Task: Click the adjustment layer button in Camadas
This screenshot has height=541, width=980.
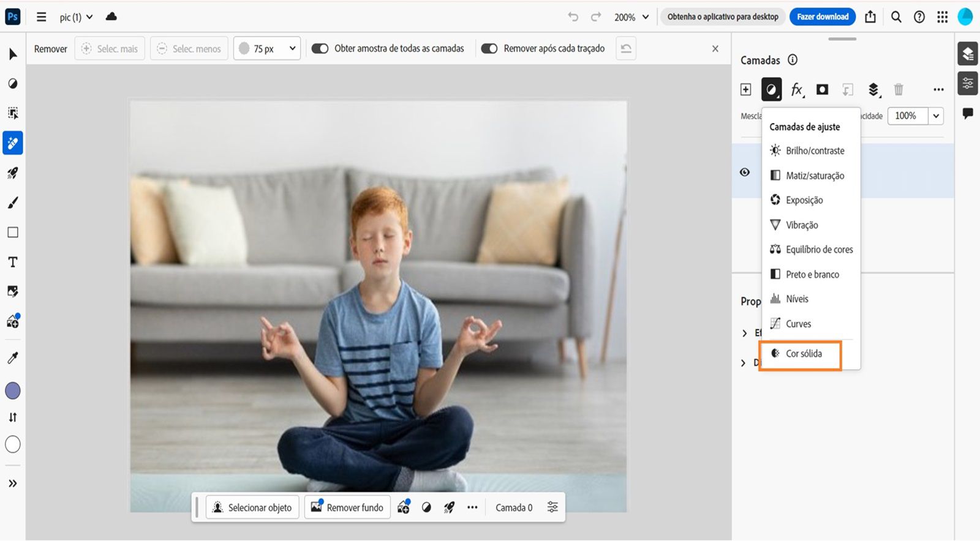Action: point(772,89)
